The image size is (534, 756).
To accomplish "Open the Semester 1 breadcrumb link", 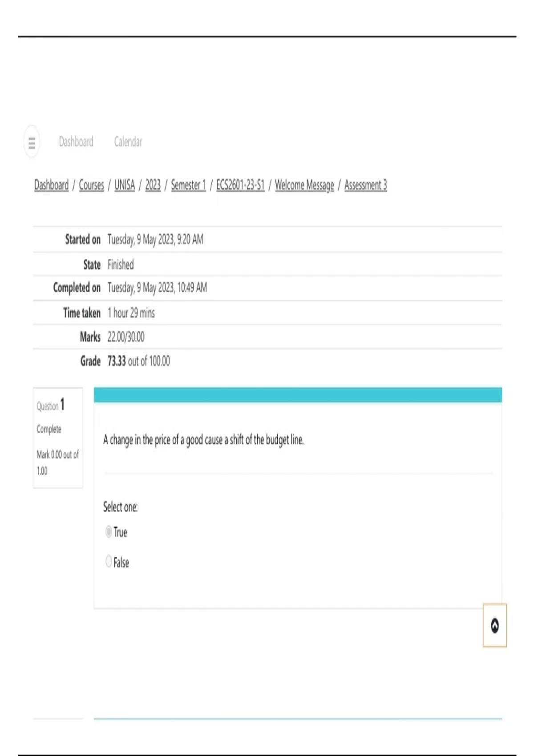I will point(188,185).
